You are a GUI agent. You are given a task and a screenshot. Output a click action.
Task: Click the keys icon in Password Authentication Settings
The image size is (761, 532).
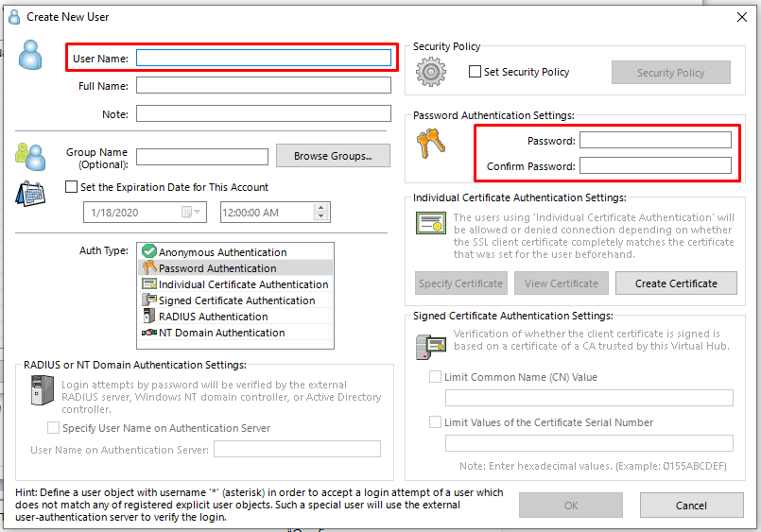click(x=430, y=144)
